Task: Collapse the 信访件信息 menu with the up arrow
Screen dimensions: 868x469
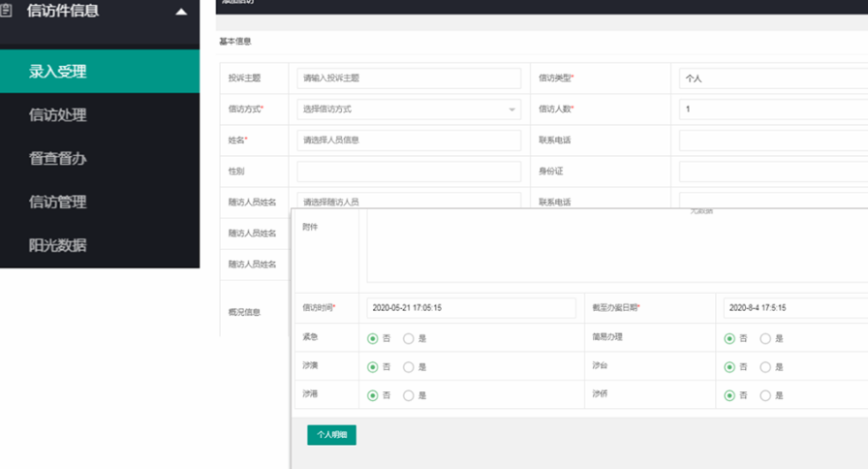Action: [x=181, y=13]
